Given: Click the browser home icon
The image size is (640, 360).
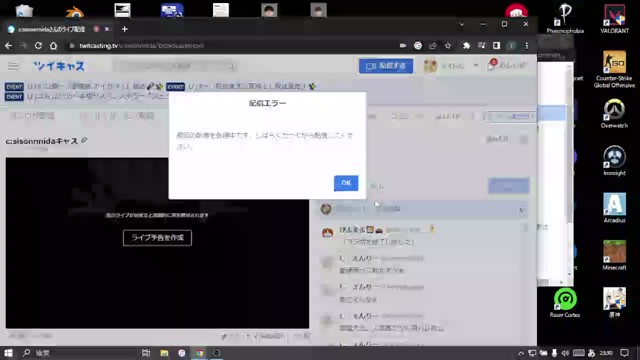Looking at the screenshot, I should pyautogui.click(x=53, y=46).
